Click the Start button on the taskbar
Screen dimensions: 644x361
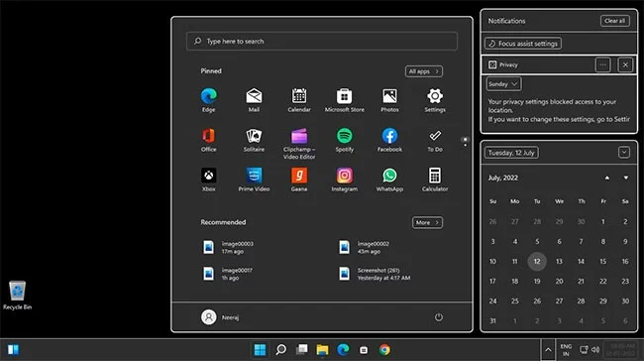tap(260, 350)
